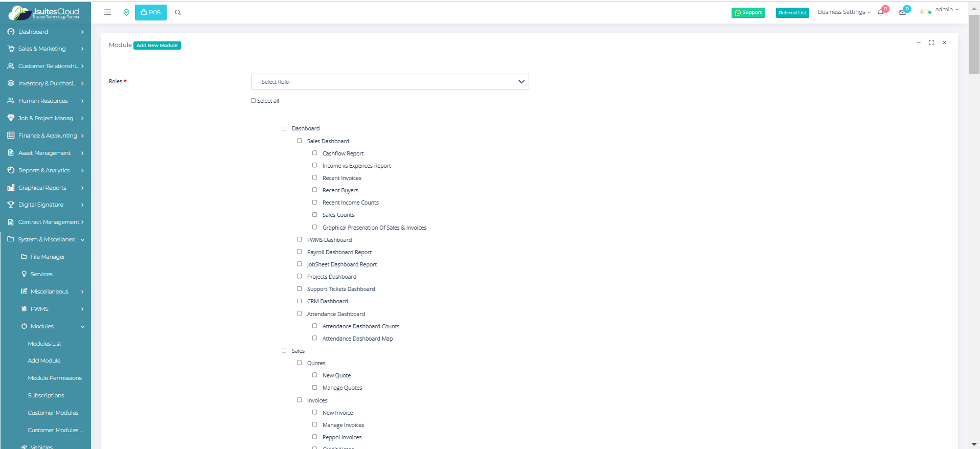Click the JsuitesCloud logo
Screen dimensions: 980x449
coord(45,12)
